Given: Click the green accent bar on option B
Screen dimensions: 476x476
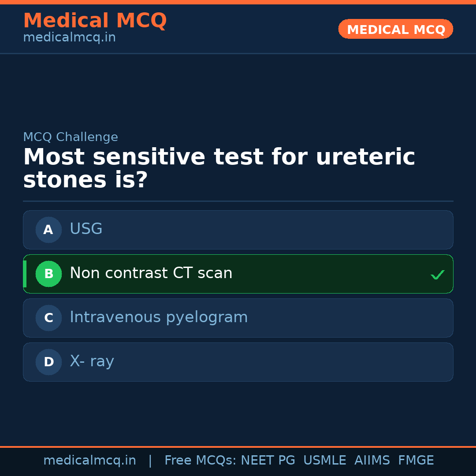Looking at the screenshot, I should pos(25,274).
